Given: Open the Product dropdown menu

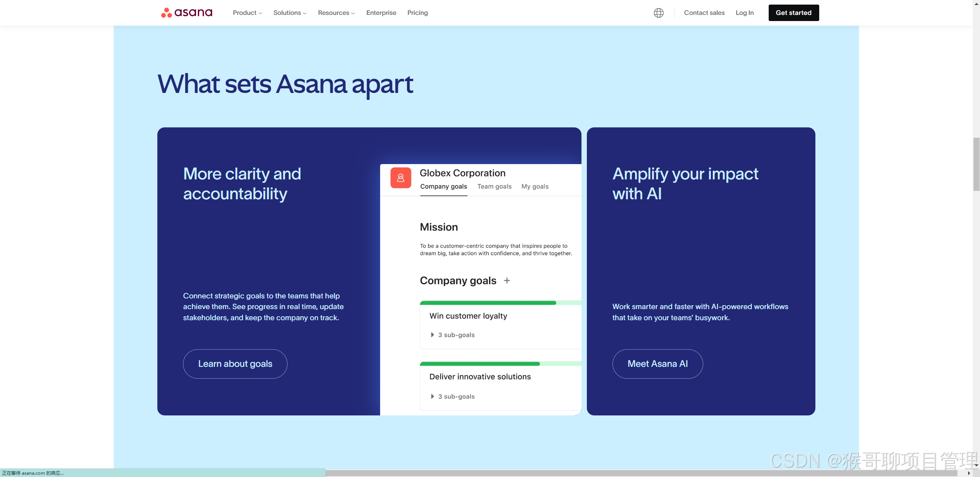Looking at the screenshot, I should click(x=247, y=13).
